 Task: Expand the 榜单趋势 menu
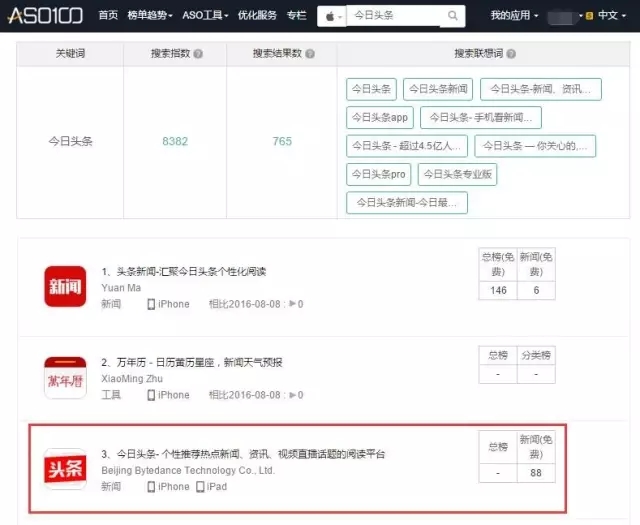click(150, 16)
